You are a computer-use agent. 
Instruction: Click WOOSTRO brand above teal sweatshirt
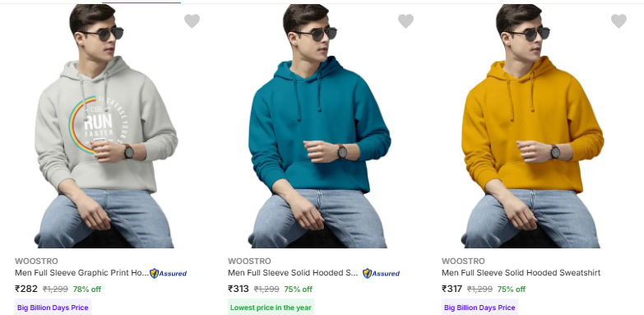(x=249, y=262)
